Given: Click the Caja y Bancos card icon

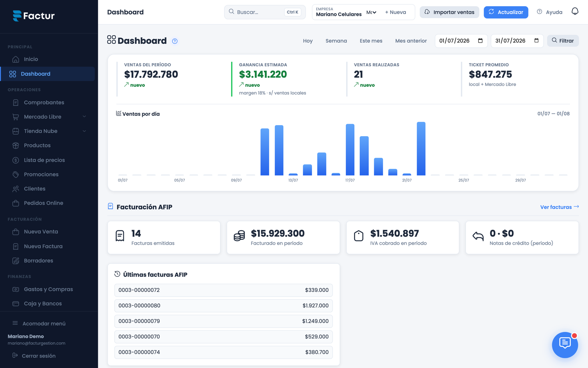Looking at the screenshot, I should 15,304.
